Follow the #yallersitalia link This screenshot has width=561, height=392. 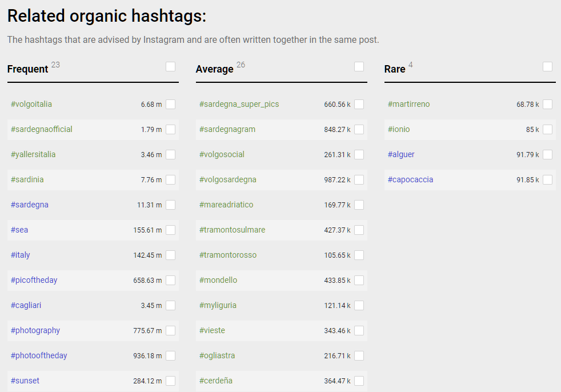point(33,155)
